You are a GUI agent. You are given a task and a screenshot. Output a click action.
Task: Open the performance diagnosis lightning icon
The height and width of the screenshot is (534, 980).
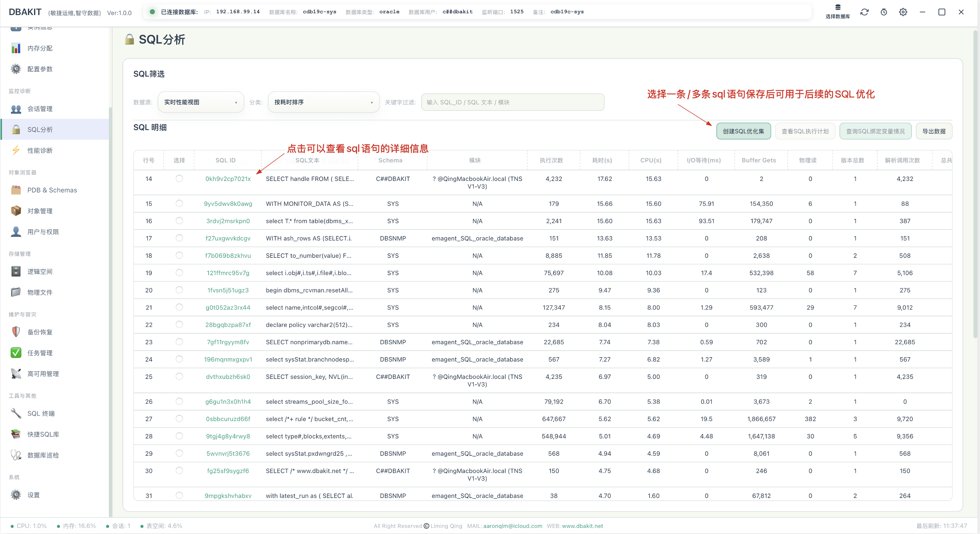pyautogui.click(x=16, y=150)
